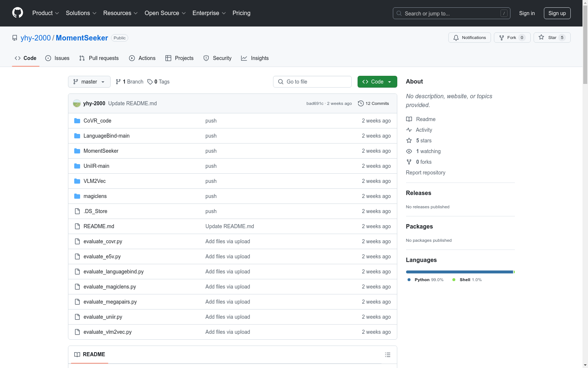Click the yhy-2000 avatar image
Image resolution: width=588 pixels, height=368 pixels.
[x=77, y=103]
